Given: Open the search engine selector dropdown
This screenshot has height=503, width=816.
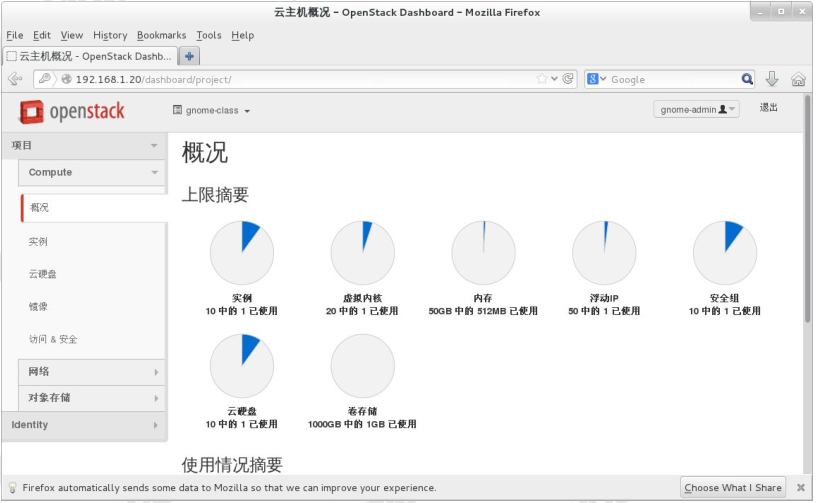Looking at the screenshot, I should click(603, 79).
